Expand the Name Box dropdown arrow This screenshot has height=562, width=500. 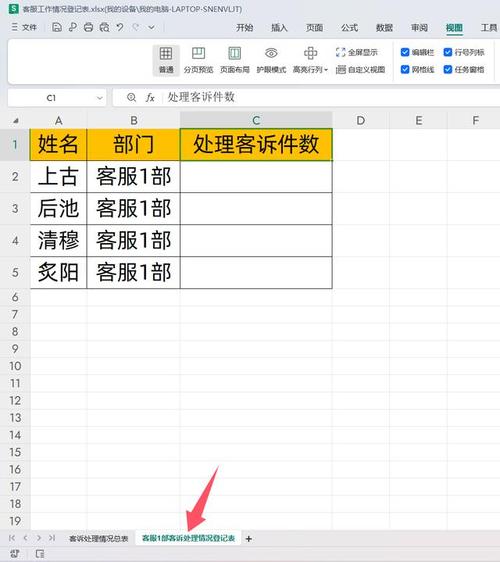coord(100,98)
